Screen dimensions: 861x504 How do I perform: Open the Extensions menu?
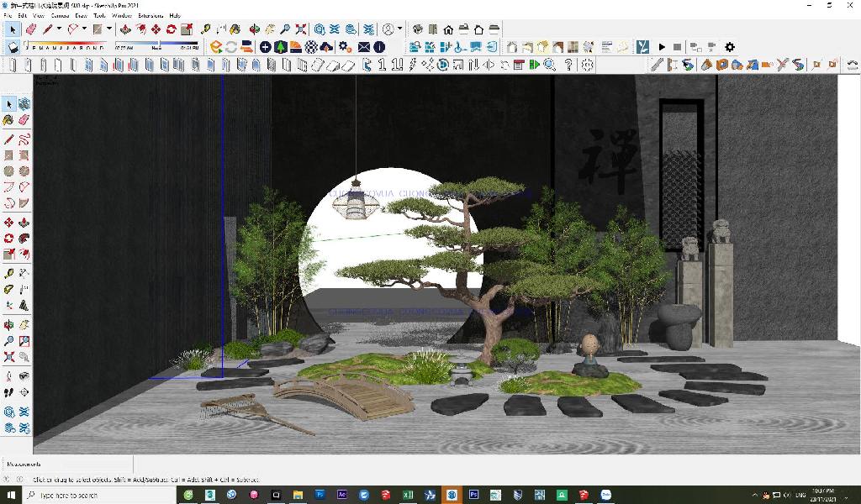click(x=151, y=16)
